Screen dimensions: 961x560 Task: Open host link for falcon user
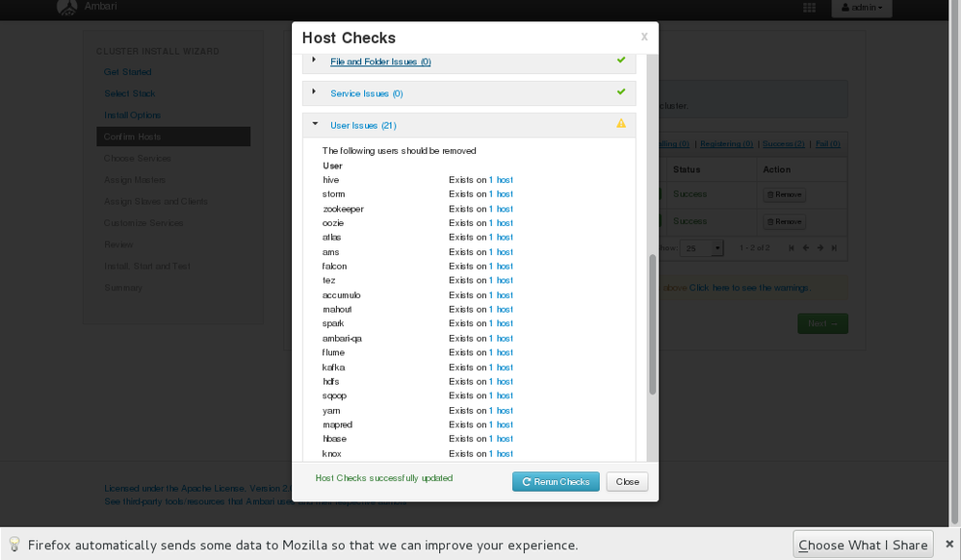(x=501, y=266)
